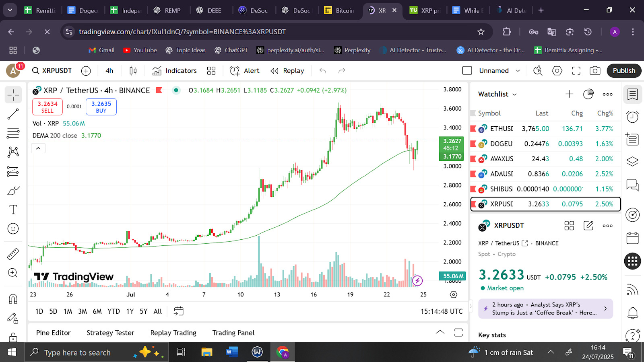Open Microsoft Word from the taskbar

tap(232, 352)
